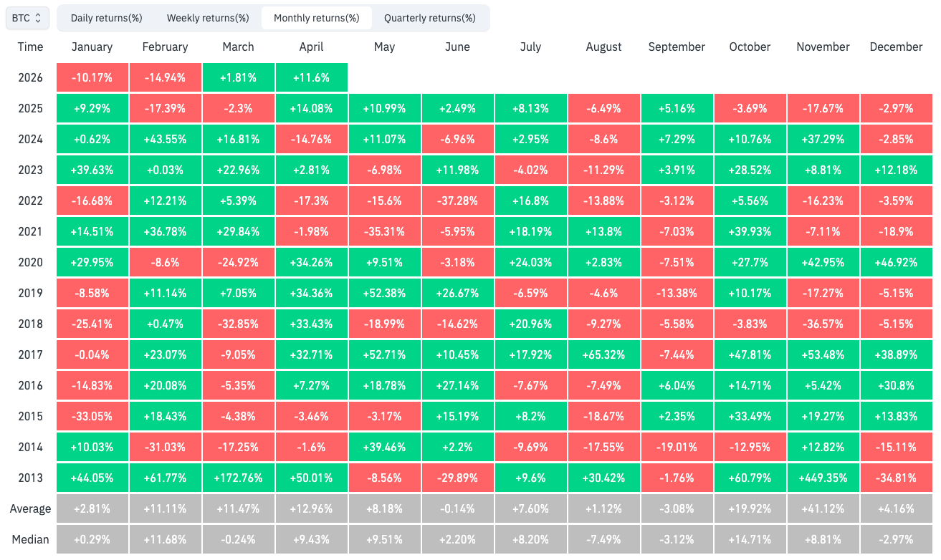
Task: Click the Median row label
Action: click(x=30, y=539)
